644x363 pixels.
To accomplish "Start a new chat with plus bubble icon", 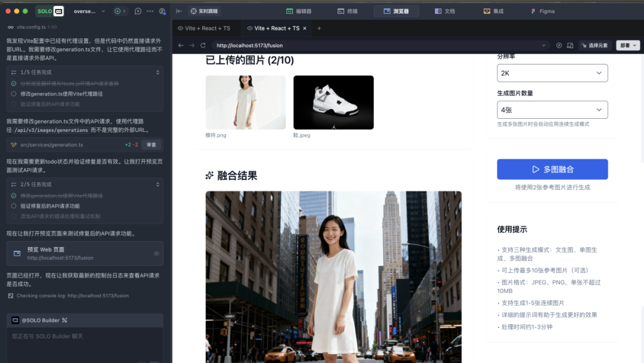I will [138, 11].
